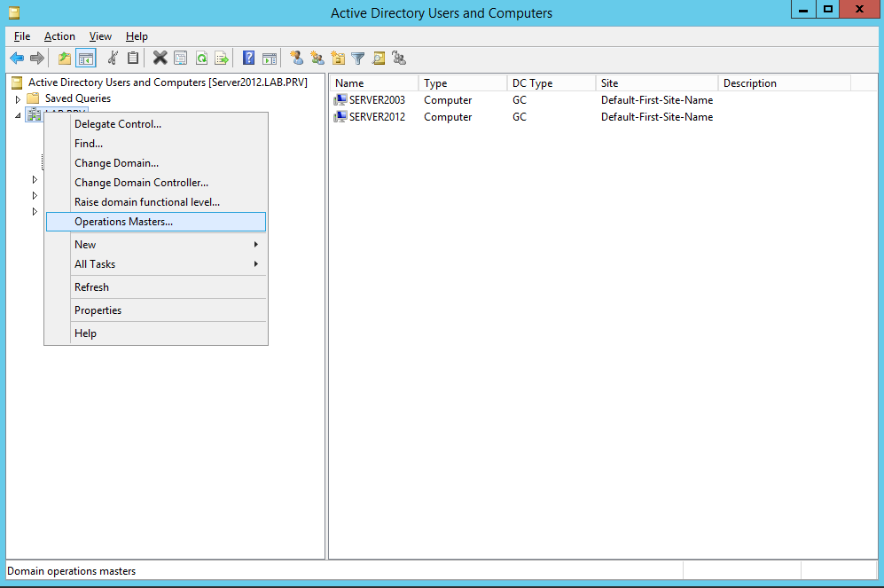The height and width of the screenshot is (588, 884).
Task: Choose Refresh in the context menu
Action: [155, 287]
